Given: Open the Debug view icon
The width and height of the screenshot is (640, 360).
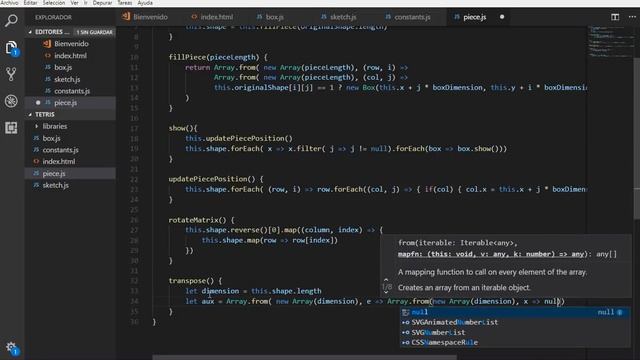Looking at the screenshot, I should point(11,101).
